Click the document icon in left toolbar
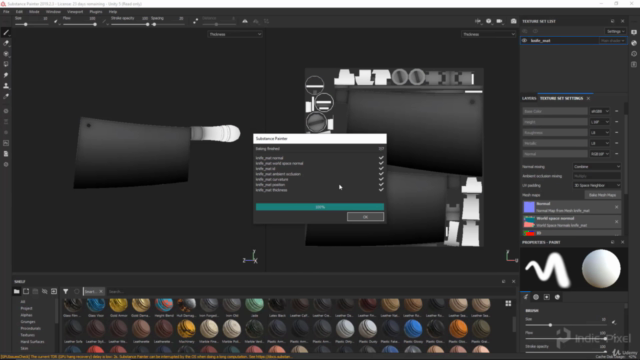Viewport: 640px width, 360px height. (6, 154)
